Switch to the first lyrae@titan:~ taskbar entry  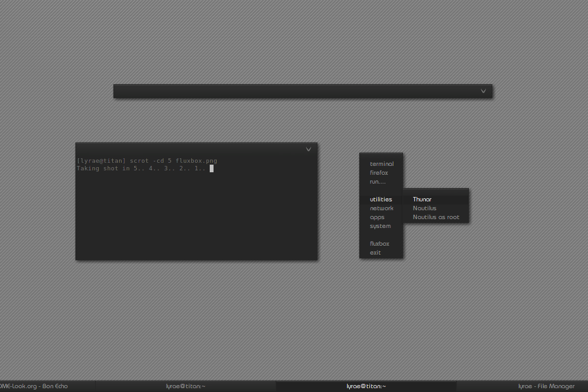186,386
